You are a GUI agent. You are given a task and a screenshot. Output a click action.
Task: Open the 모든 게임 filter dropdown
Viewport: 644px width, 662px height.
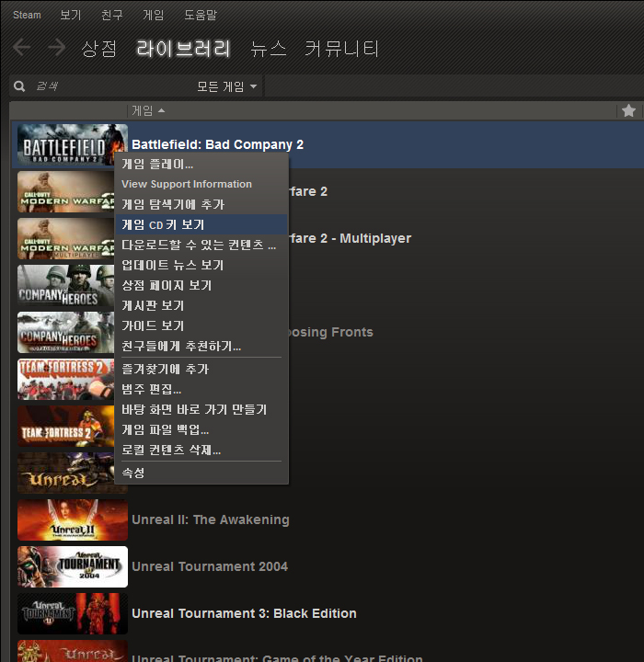tap(226, 86)
